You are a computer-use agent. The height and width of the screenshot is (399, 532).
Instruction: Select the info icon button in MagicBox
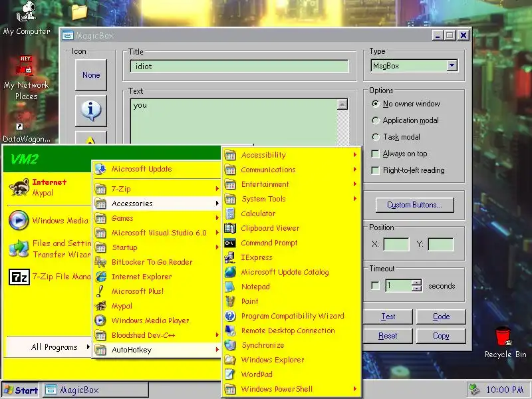[91, 110]
